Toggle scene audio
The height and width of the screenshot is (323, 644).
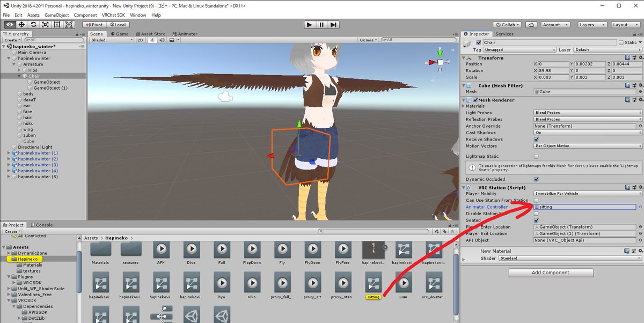162,40
